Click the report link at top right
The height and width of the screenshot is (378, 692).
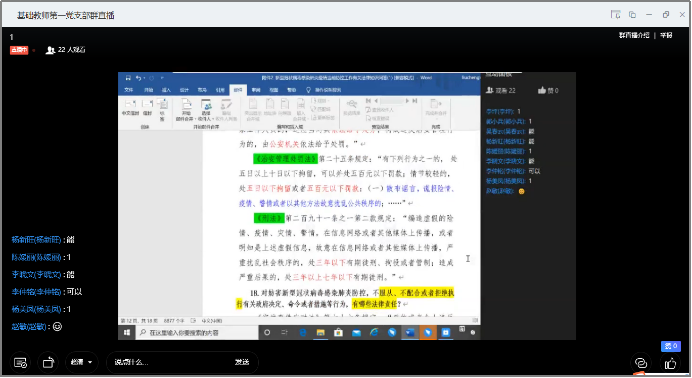tap(666, 35)
